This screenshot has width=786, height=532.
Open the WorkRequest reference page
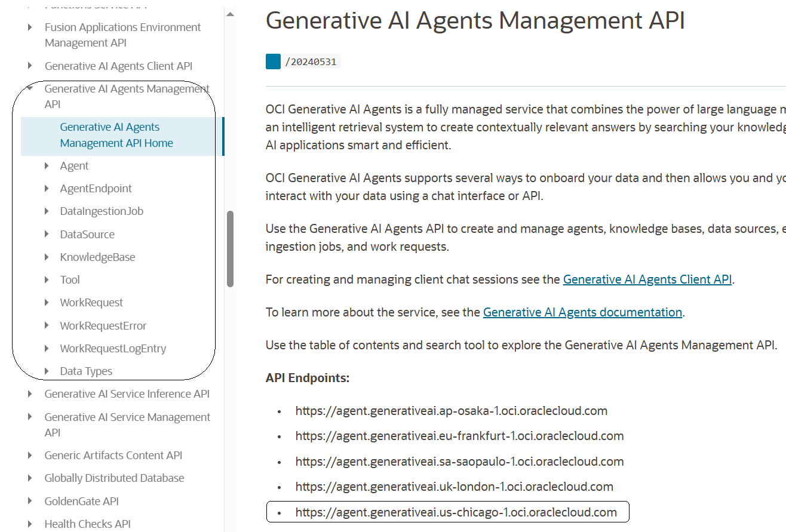91,303
